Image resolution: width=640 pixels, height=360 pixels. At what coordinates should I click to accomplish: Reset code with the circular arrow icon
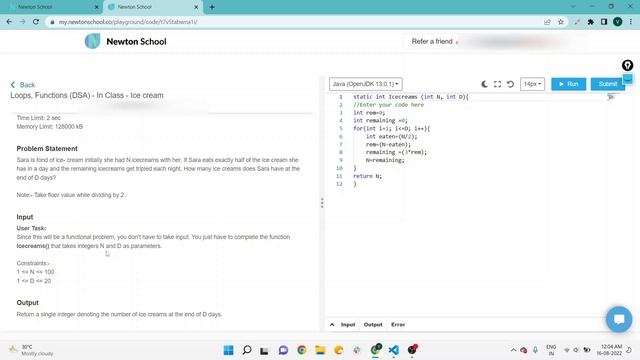coord(510,84)
